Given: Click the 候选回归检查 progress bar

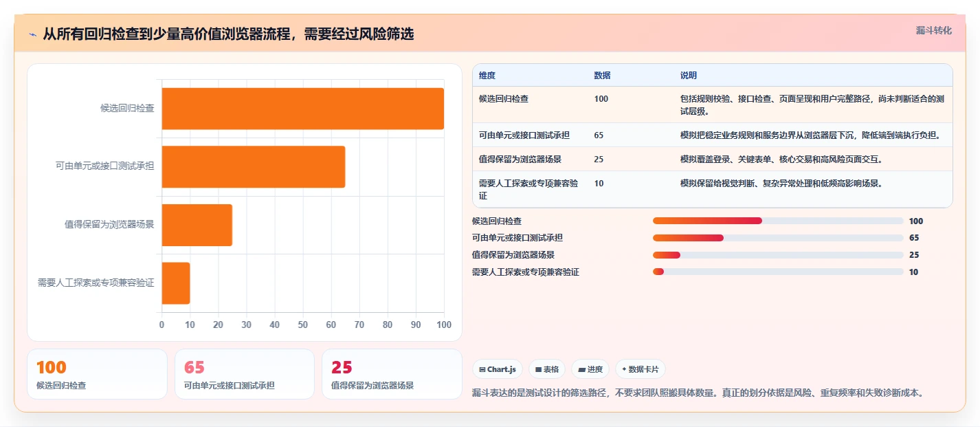Looking at the screenshot, I should click(778, 221).
